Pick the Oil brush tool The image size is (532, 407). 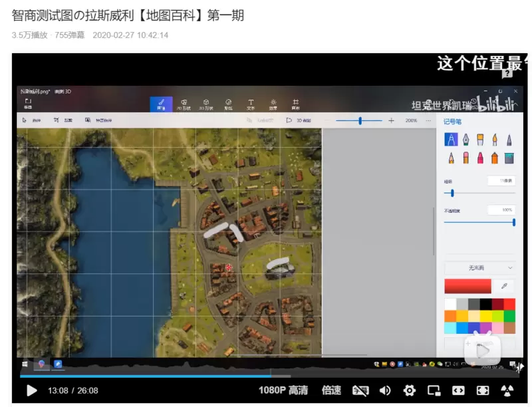pos(480,140)
